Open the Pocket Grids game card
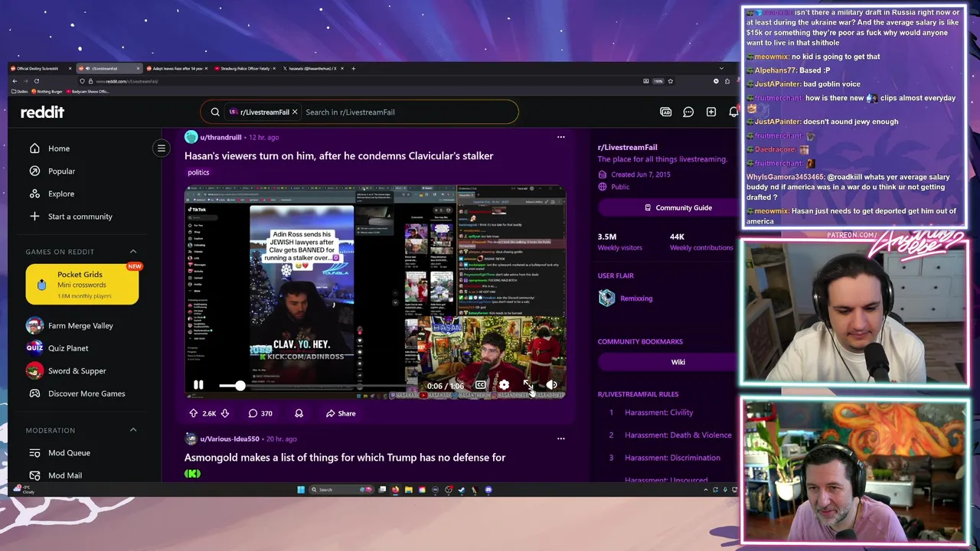This screenshot has width=980, height=551. [83, 284]
